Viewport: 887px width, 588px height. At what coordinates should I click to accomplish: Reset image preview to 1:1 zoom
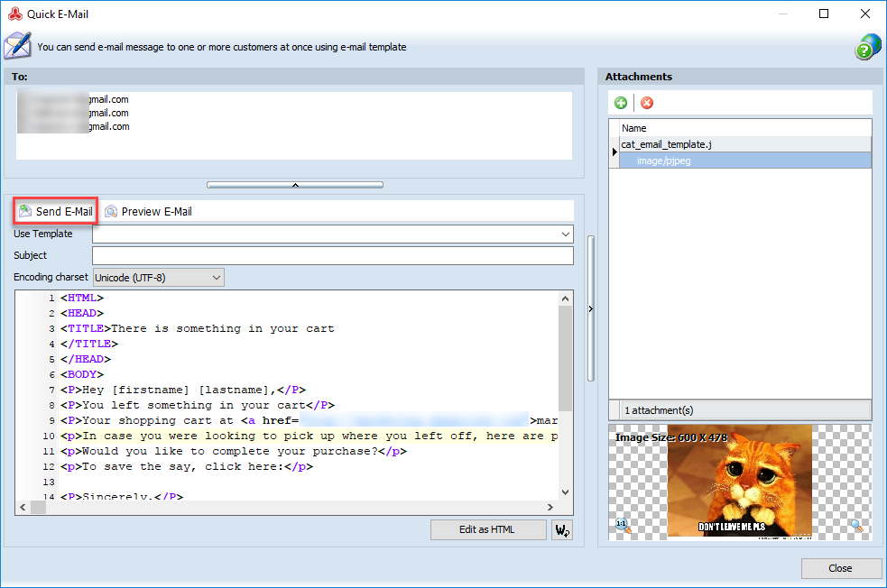(x=621, y=525)
